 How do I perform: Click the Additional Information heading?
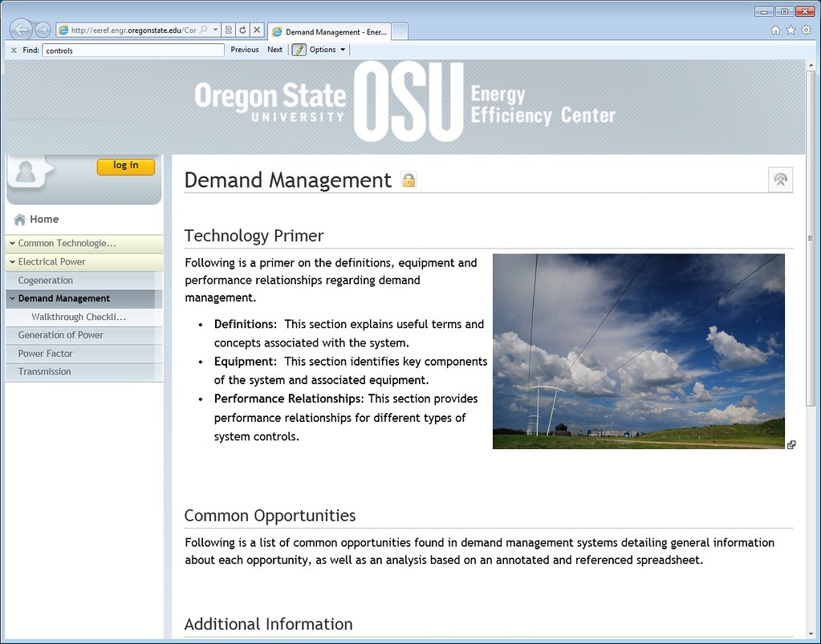click(x=268, y=624)
